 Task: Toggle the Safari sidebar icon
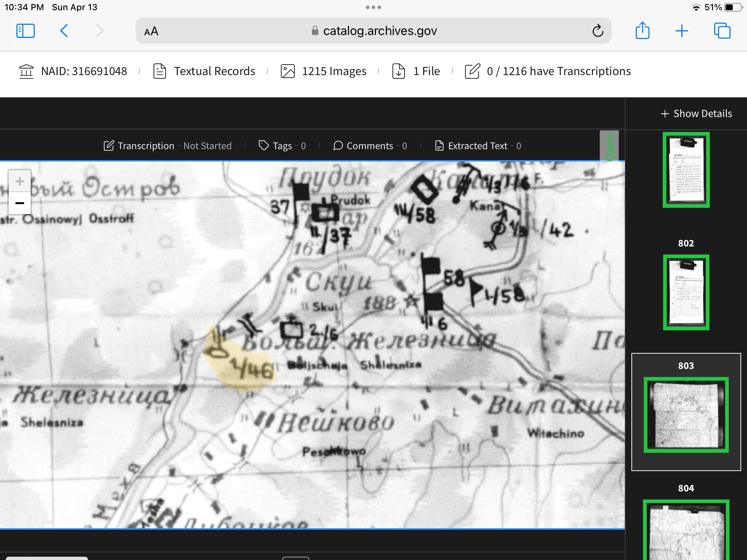tap(26, 31)
